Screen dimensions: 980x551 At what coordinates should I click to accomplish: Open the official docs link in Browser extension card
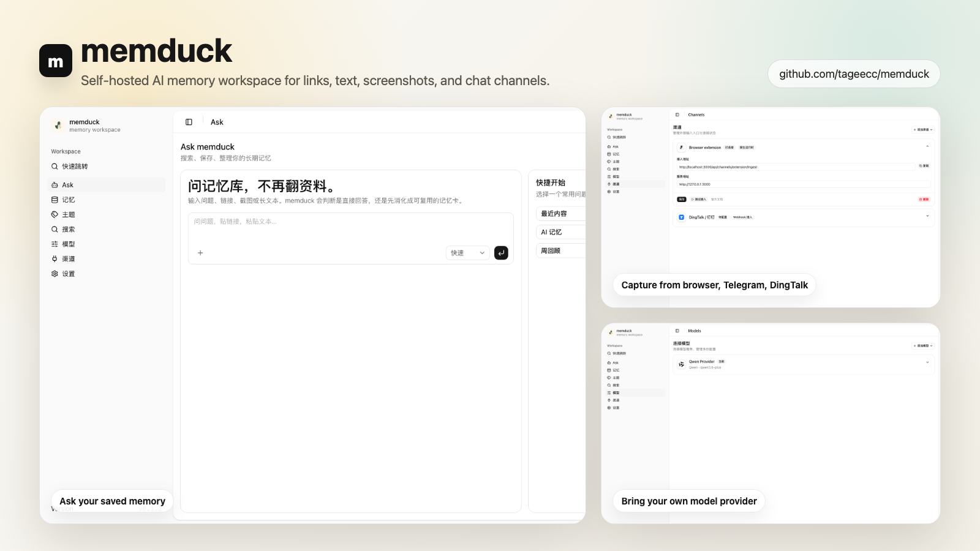[717, 199]
